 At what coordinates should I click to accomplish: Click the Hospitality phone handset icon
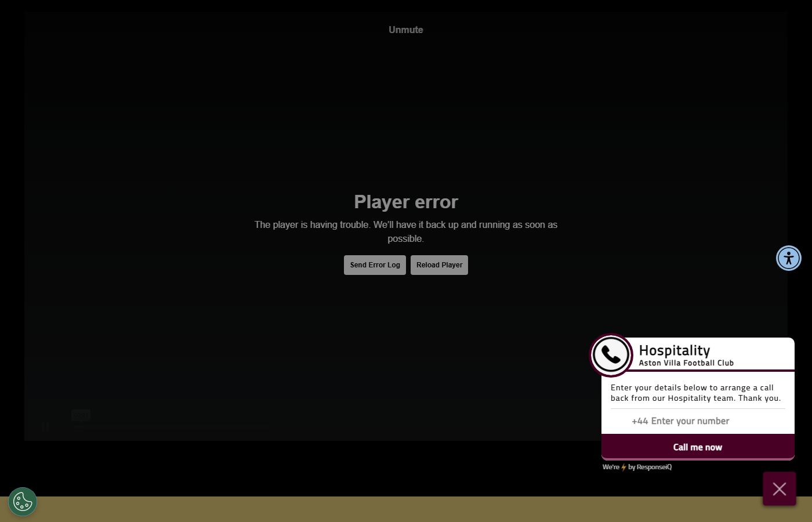pos(611,355)
